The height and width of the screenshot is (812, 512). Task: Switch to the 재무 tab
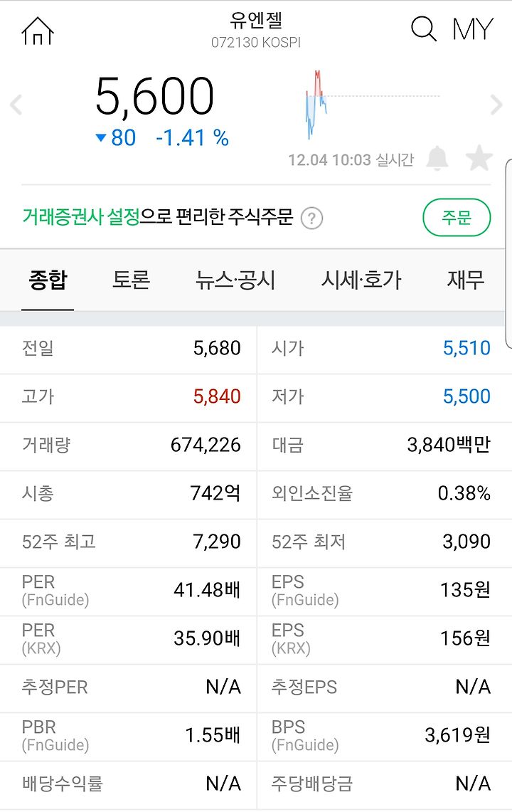point(465,280)
